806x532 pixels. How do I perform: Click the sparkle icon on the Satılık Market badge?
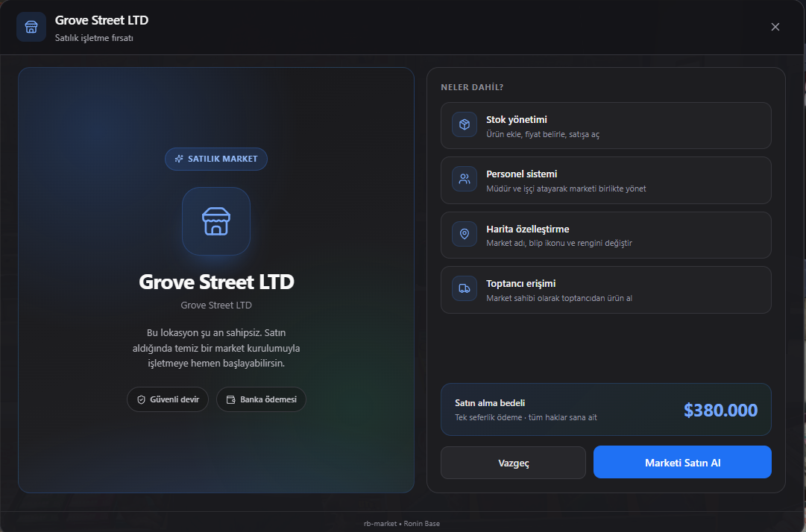[179, 159]
